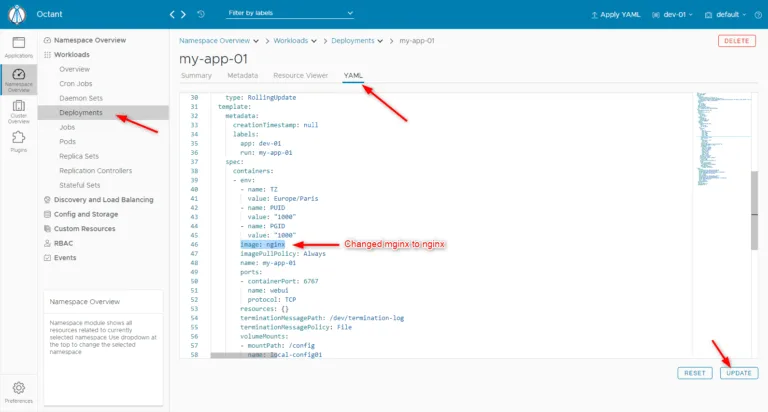This screenshot has width=768, height=412.
Task: Click the UPDATE button
Action: point(739,373)
